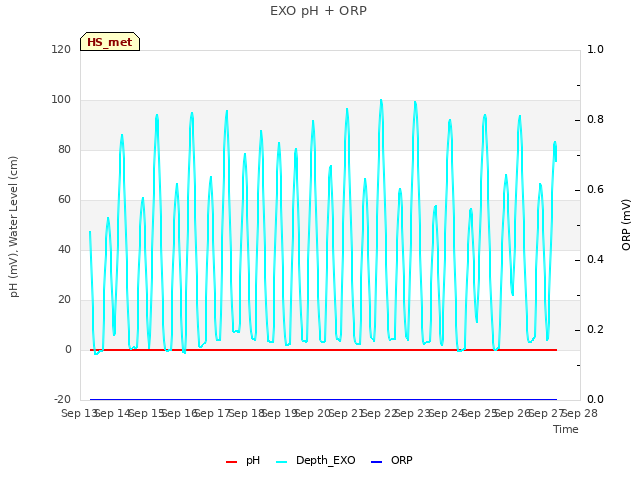Click the Time x-axis title
The height and width of the screenshot is (480, 640).
566,429
